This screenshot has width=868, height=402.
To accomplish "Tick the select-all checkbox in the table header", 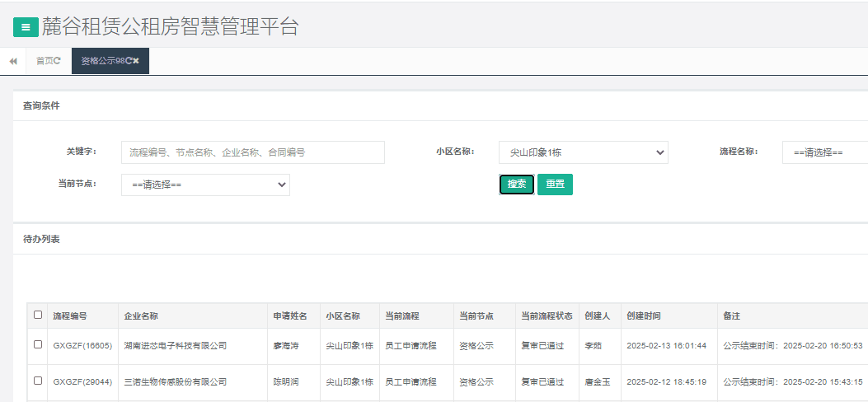I will click(38, 315).
